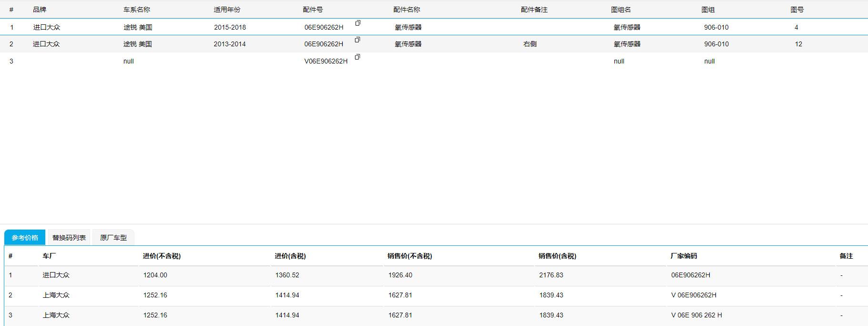Click the 品牌 column header
Viewport: 868px width, 326px height.
(x=40, y=10)
